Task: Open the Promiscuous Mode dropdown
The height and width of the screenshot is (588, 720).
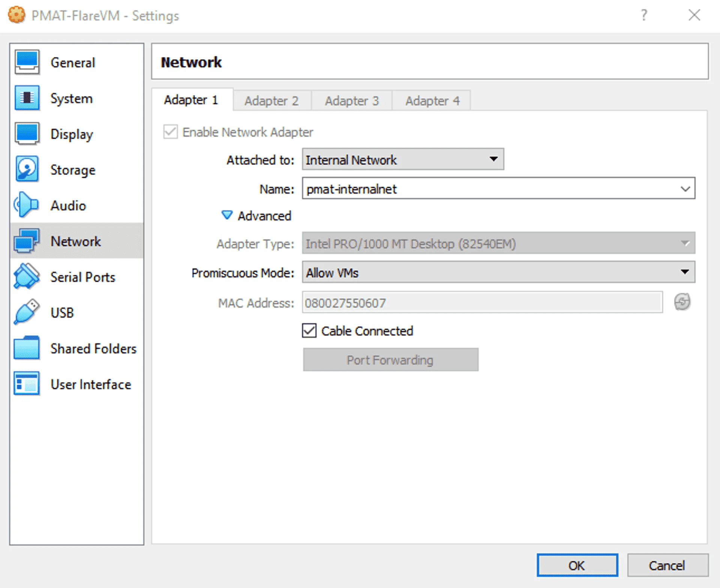Action: point(498,272)
